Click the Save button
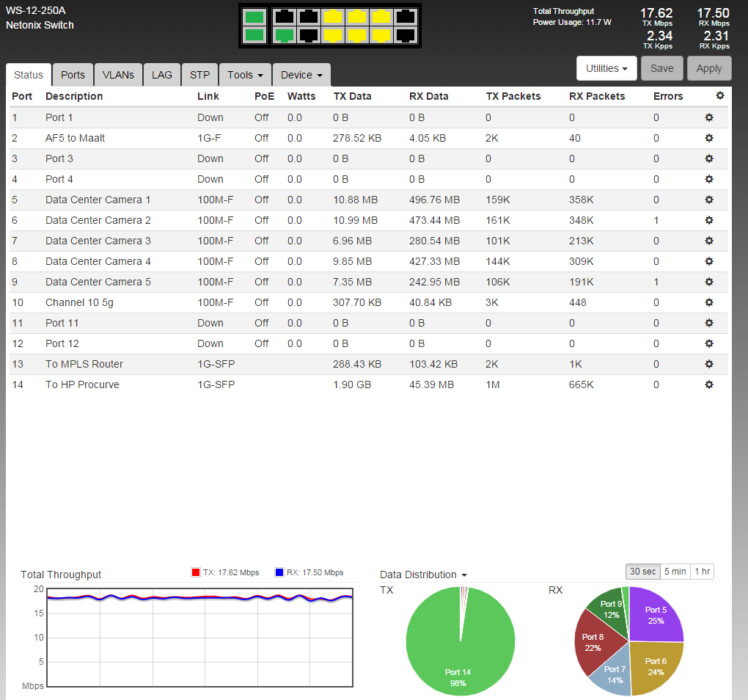 661,68
